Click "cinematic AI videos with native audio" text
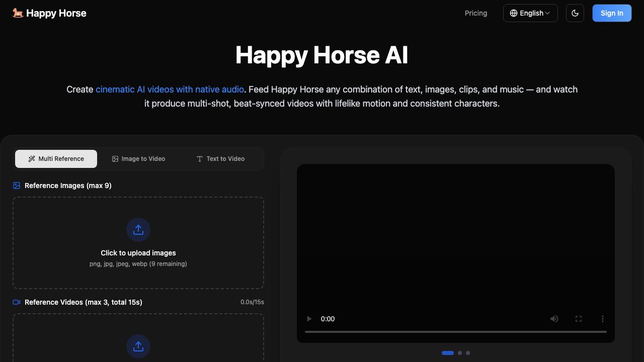The image size is (644, 362). coord(170,89)
